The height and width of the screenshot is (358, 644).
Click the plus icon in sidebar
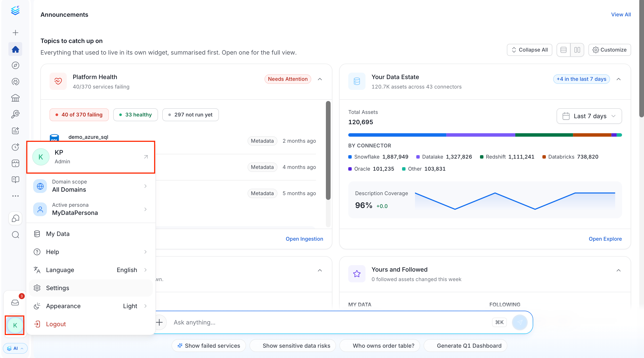15,33
